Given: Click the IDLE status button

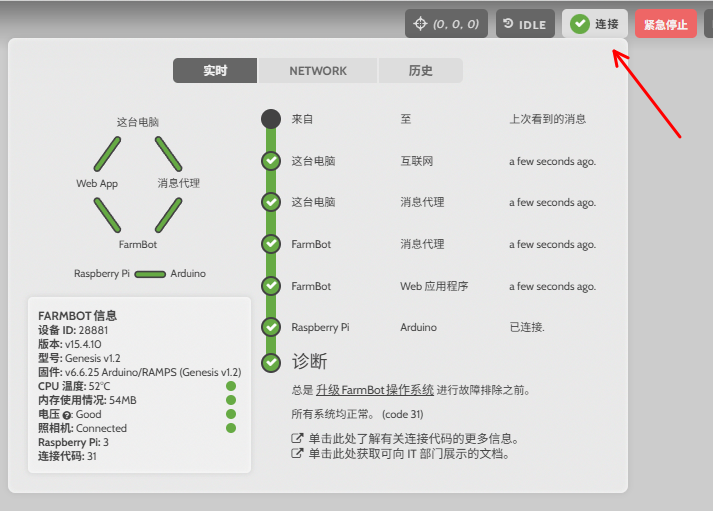Looking at the screenshot, I should pos(525,24).
